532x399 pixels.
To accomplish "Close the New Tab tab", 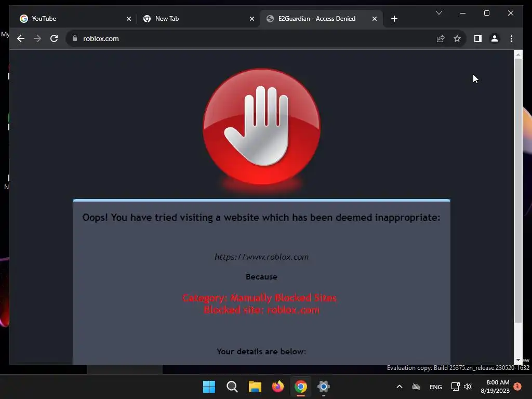I will [x=252, y=19].
